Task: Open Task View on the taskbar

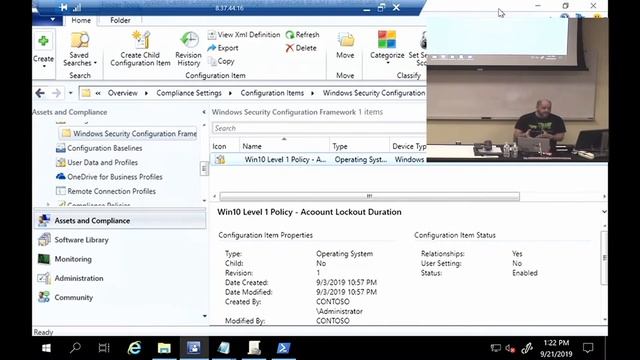Action: point(104,348)
